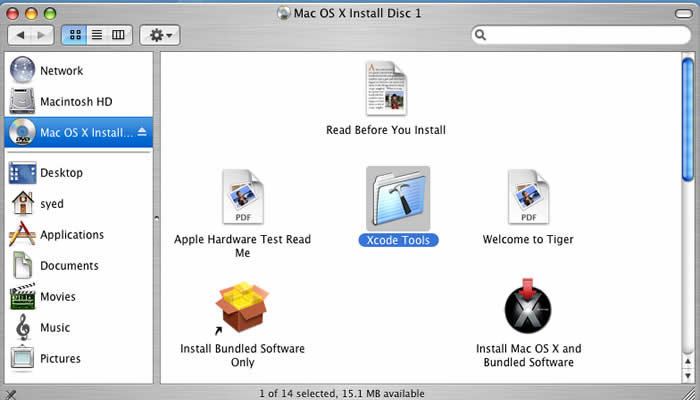Click the sidebar divider handle
The image size is (700, 400).
(156, 218)
